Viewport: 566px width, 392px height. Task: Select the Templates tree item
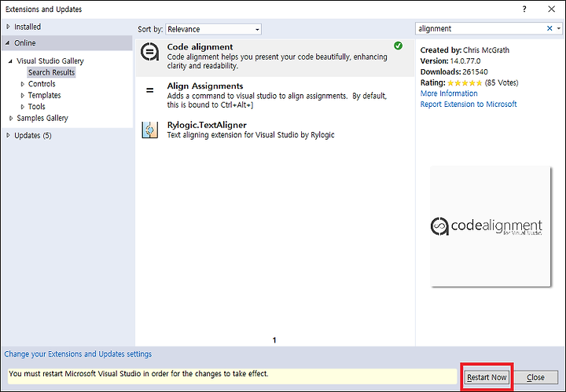[x=44, y=96]
